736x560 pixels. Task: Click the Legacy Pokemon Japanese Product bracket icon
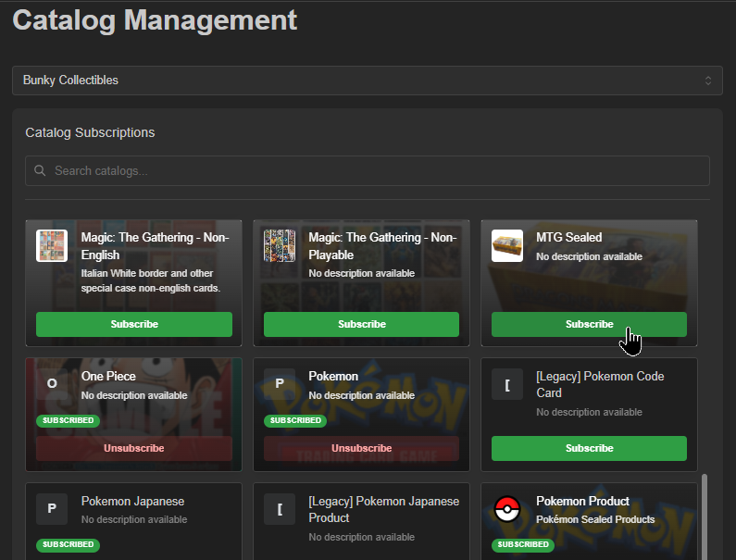coord(280,509)
